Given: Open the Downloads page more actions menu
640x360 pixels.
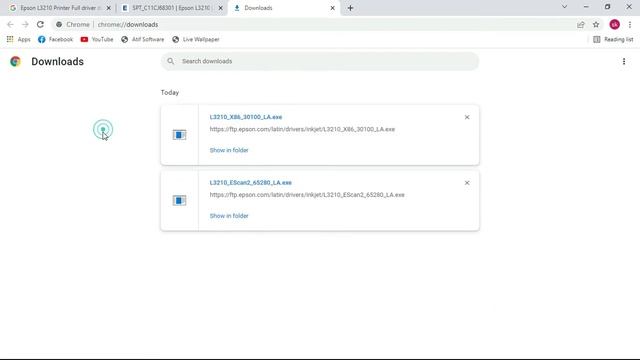Looking at the screenshot, I should point(624,61).
